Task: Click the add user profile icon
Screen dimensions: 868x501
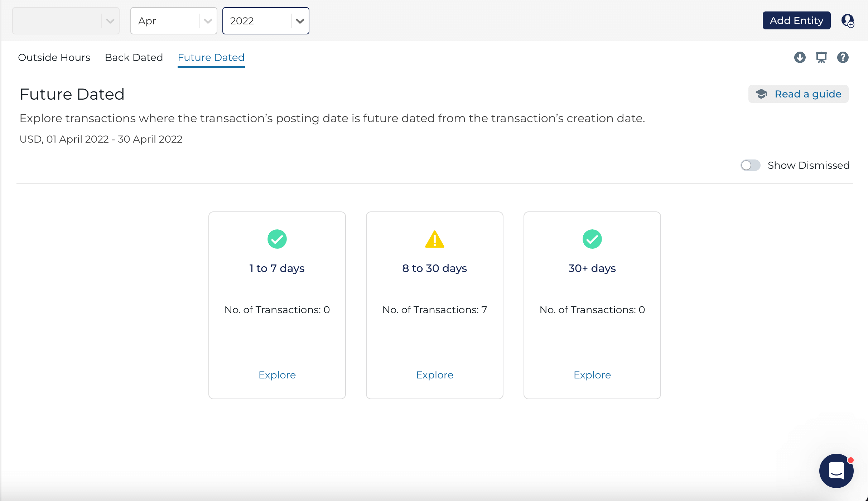Action: [x=848, y=21]
